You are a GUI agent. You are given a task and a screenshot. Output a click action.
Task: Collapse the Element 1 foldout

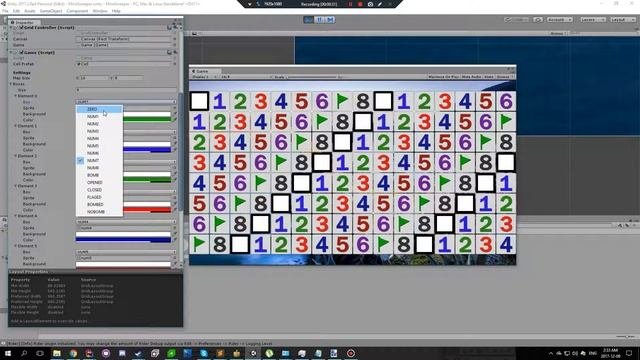(16, 126)
